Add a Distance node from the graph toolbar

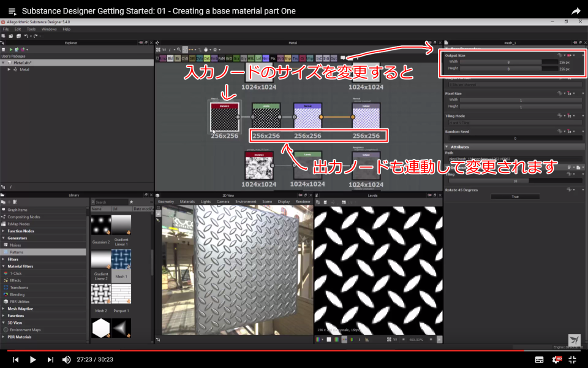(207, 59)
